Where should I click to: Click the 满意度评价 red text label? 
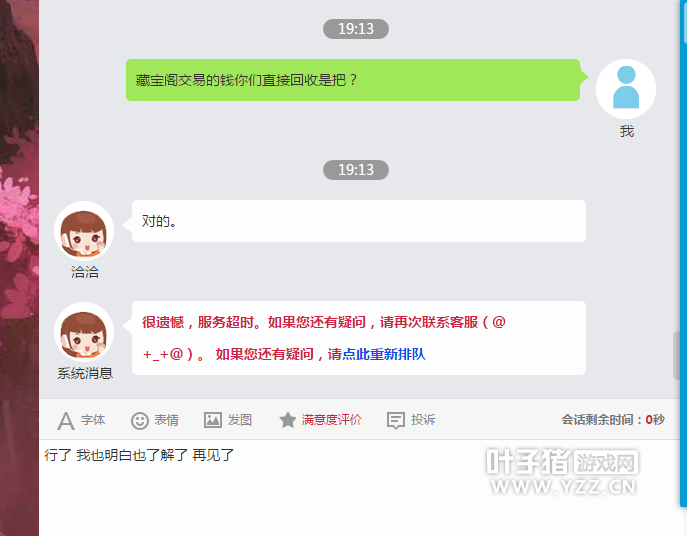coord(331,420)
